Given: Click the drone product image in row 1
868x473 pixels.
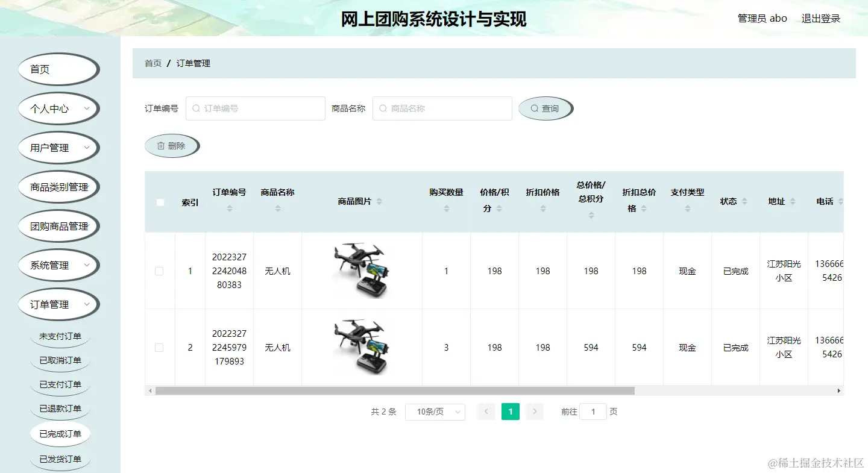Looking at the screenshot, I should pos(362,271).
